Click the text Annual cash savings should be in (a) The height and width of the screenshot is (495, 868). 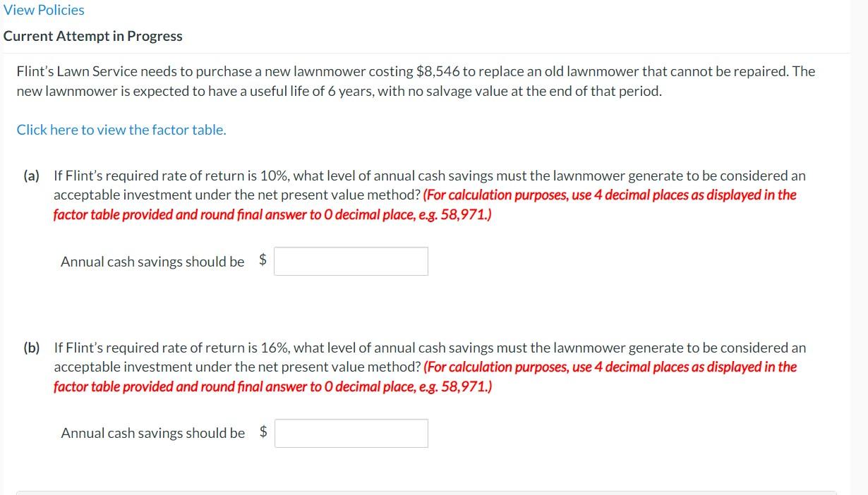coord(151,261)
